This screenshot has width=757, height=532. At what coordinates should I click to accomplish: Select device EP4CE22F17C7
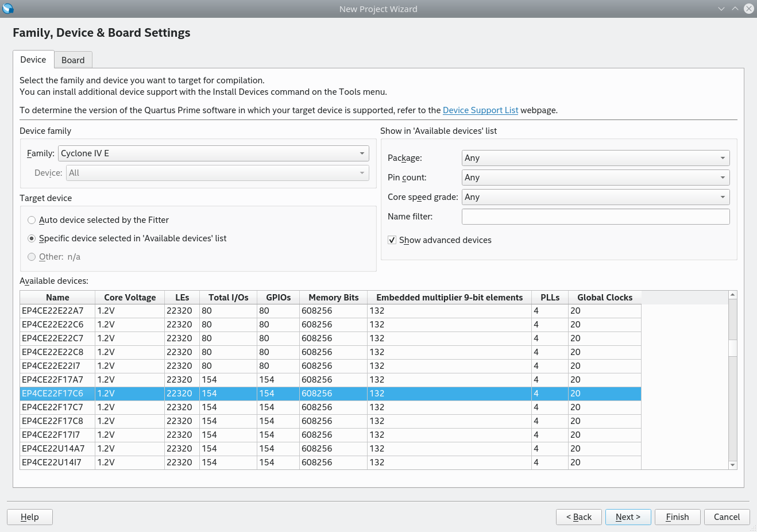pos(330,407)
